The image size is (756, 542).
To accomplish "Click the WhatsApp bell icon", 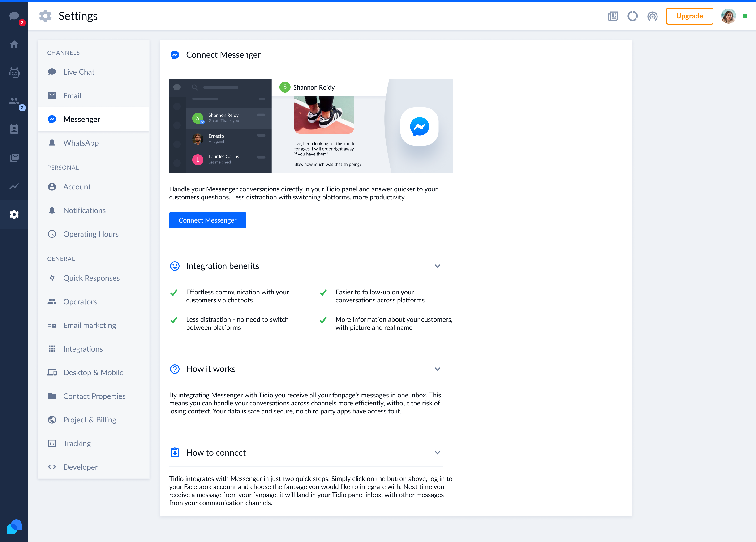I will [x=52, y=143].
